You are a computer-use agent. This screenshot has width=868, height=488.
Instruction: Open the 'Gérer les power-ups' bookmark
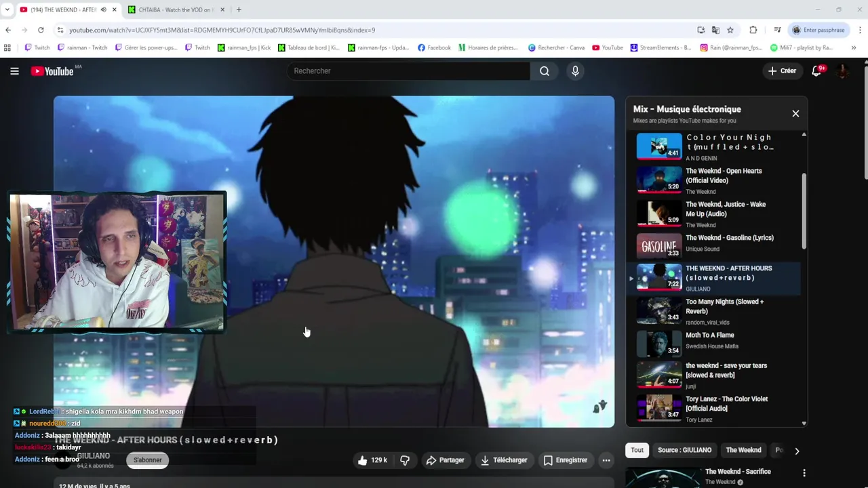pos(146,47)
